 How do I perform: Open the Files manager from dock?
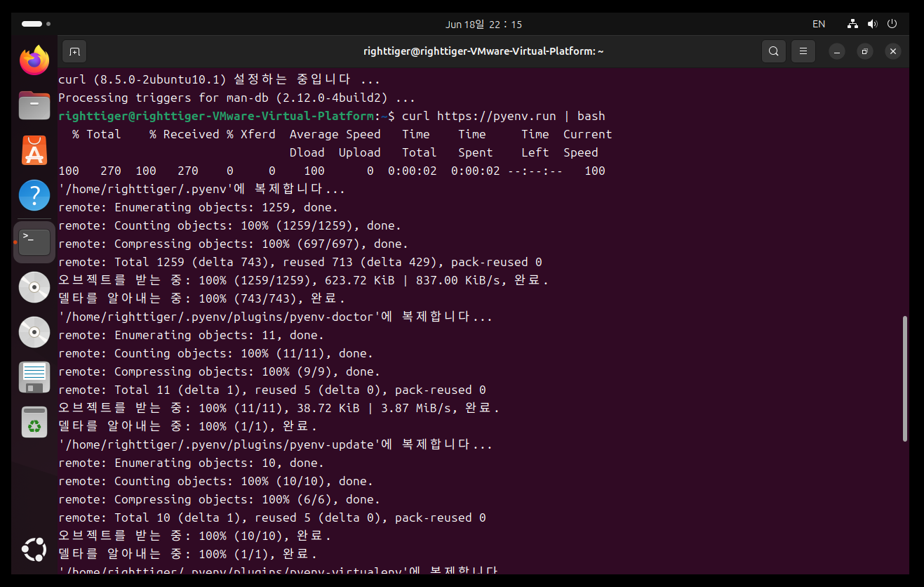(34, 105)
